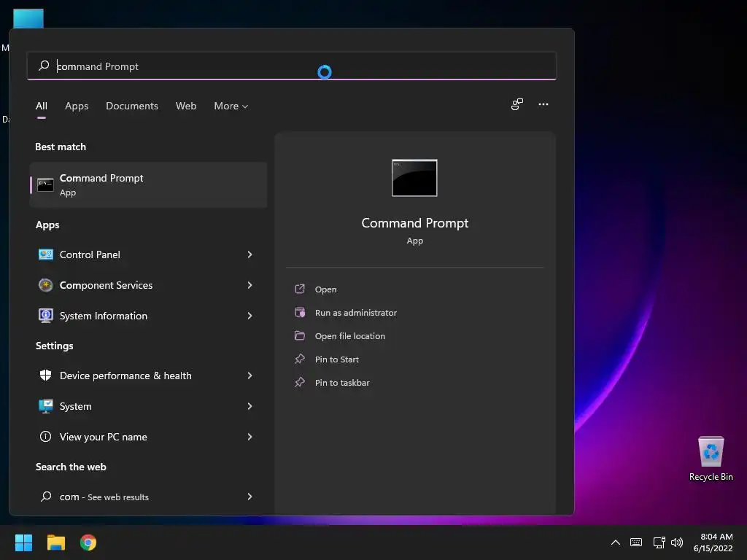Choose Run as administrator
747x560 pixels.
click(356, 312)
